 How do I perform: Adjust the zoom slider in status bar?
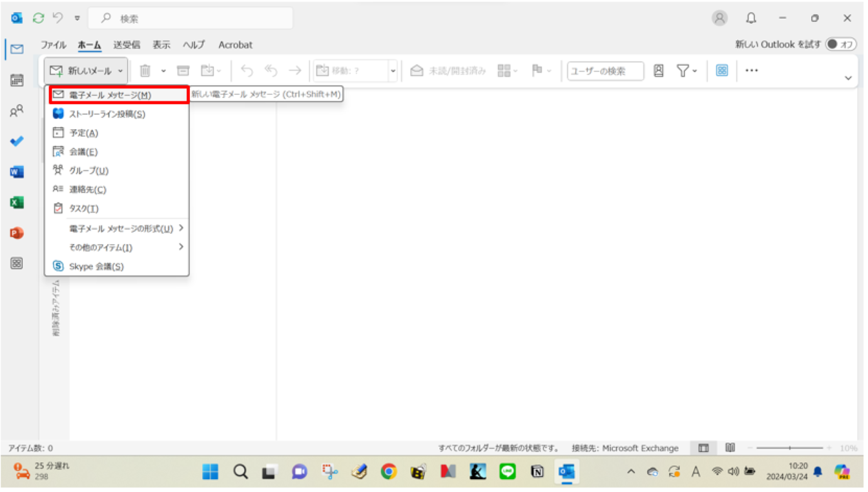click(x=789, y=448)
